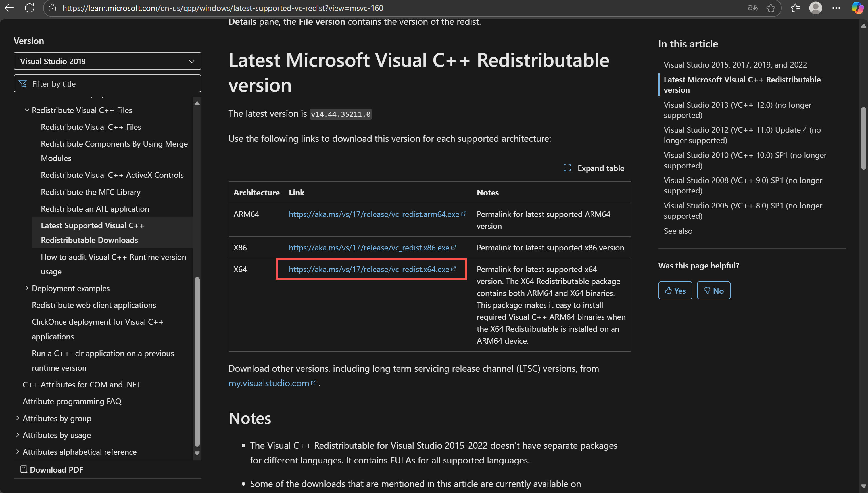Open ClickOnce deployment for Visual C++ applications
The width and height of the screenshot is (868, 493).
click(x=97, y=329)
